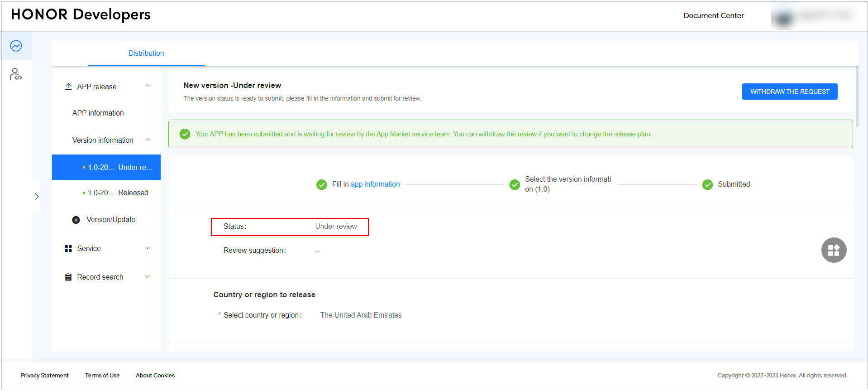Open the Document Center link
868x391 pixels.
713,16
